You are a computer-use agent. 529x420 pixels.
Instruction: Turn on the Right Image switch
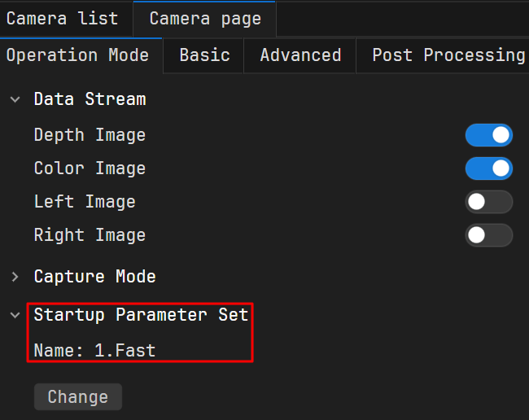pos(488,235)
